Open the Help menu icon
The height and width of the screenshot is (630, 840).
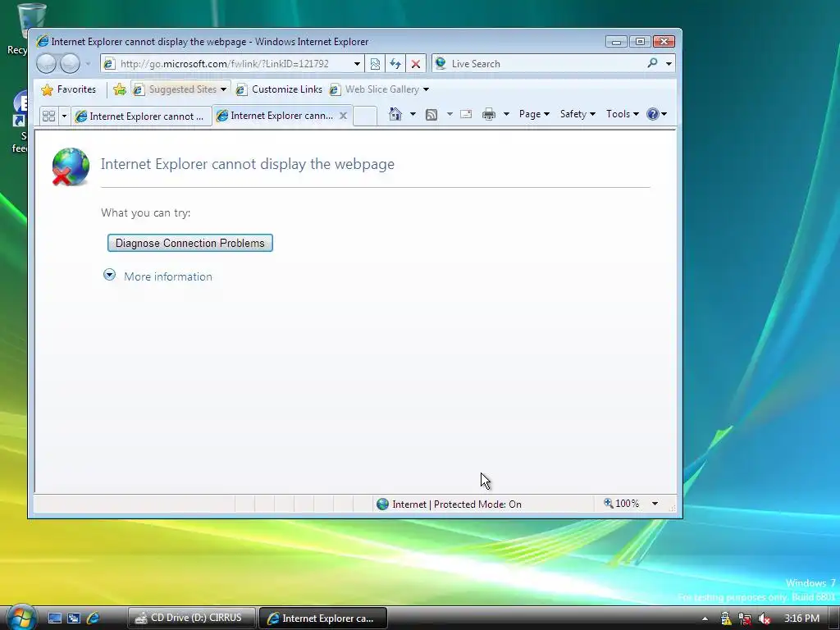pos(656,114)
